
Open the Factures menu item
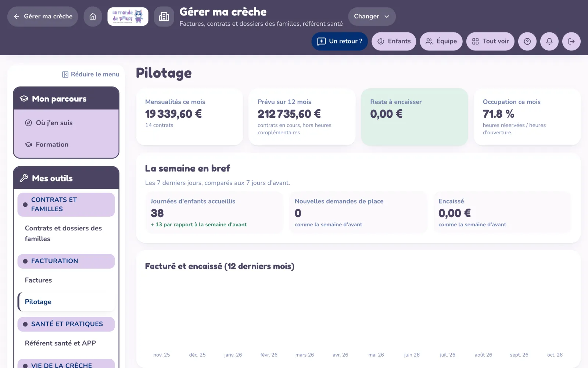click(x=66, y=280)
